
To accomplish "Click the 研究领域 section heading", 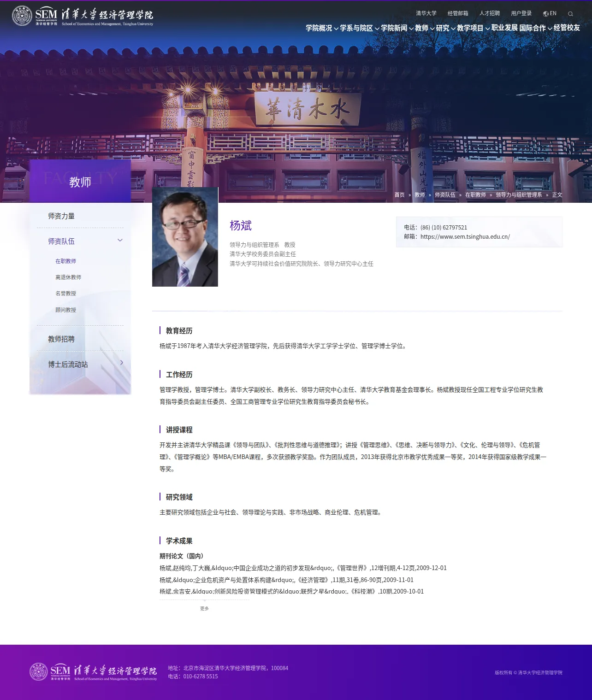I will point(179,497).
